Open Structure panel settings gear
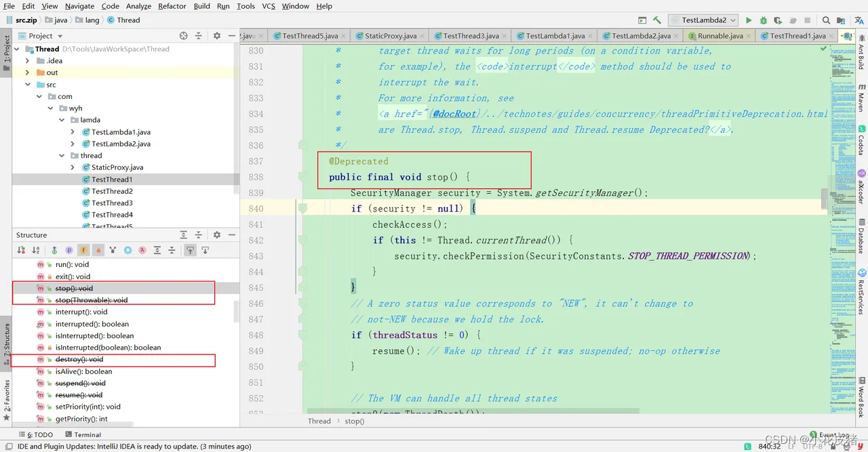868x452 pixels. (217, 235)
